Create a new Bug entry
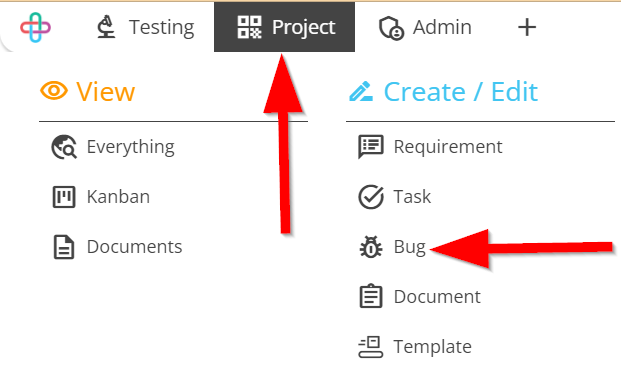The height and width of the screenshot is (389, 621). 392,247
